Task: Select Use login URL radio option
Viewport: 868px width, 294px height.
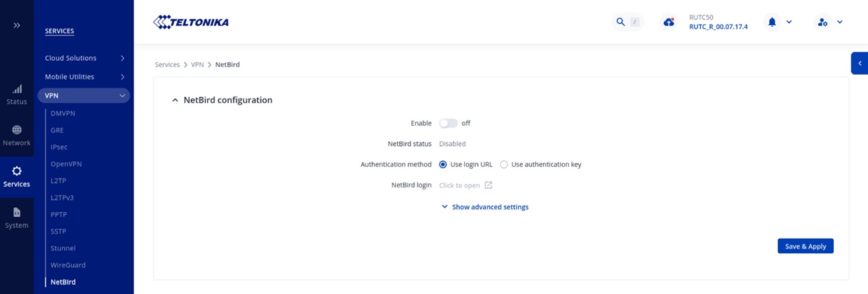Action: pos(443,165)
